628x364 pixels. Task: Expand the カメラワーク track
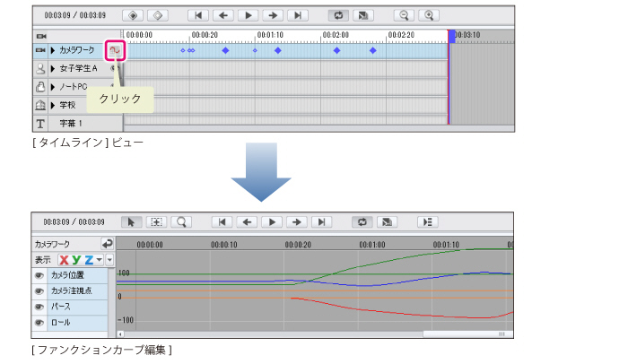pyautogui.click(x=53, y=50)
